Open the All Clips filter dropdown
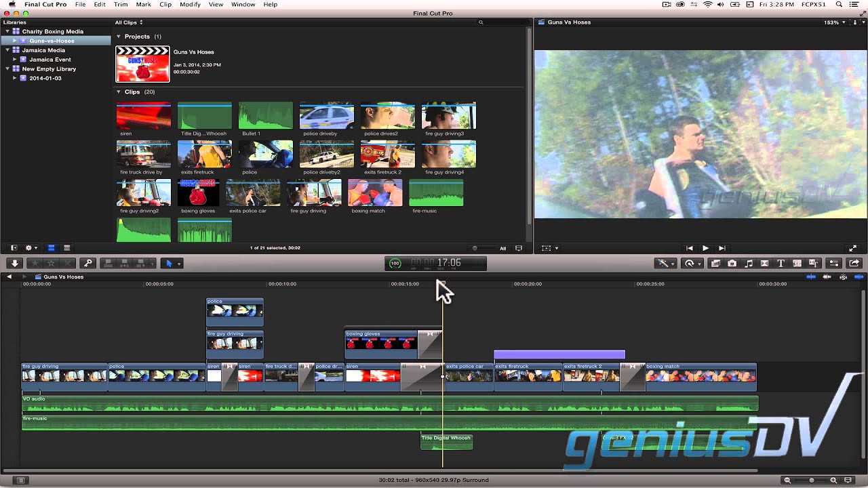Image resolution: width=868 pixels, height=488 pixels. (129, 22)
